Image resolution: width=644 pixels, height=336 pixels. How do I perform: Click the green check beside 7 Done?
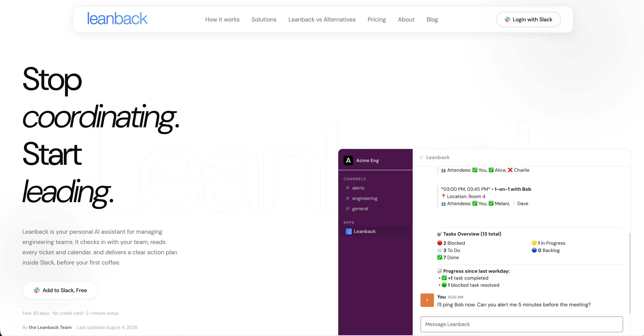[x=440, y=257]
